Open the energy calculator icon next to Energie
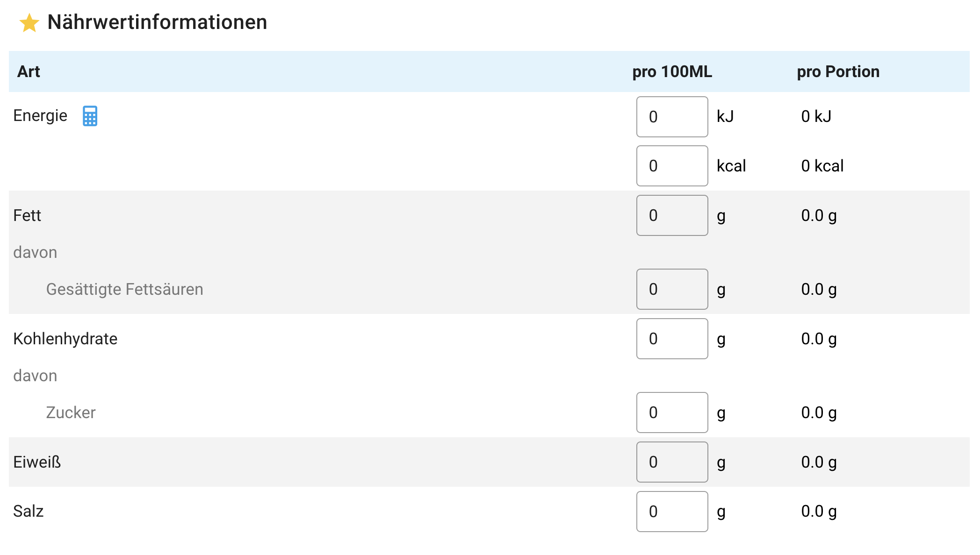The height and width of the screenshot is (555, 980). coord(90,116)
